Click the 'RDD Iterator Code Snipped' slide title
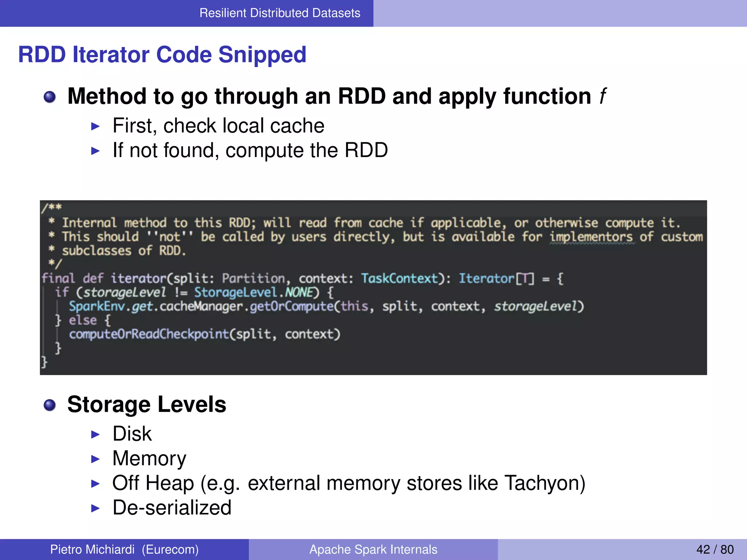 (162, 55)
